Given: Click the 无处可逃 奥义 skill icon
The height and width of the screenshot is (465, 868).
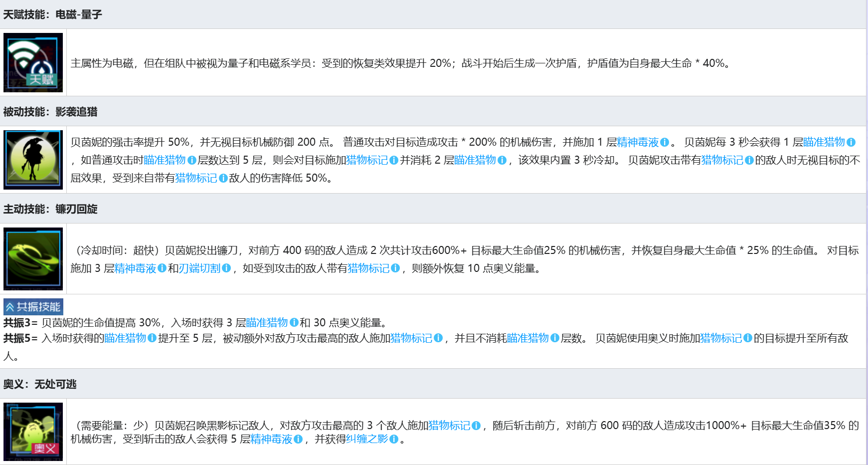Looking at the screenshot, I should coord(33,432).
